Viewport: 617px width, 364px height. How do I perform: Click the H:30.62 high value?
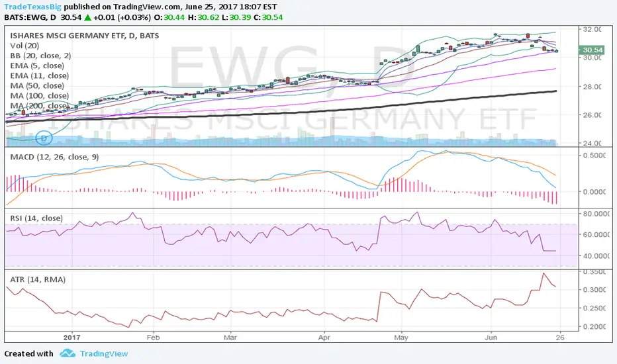[x=203, y=17]
